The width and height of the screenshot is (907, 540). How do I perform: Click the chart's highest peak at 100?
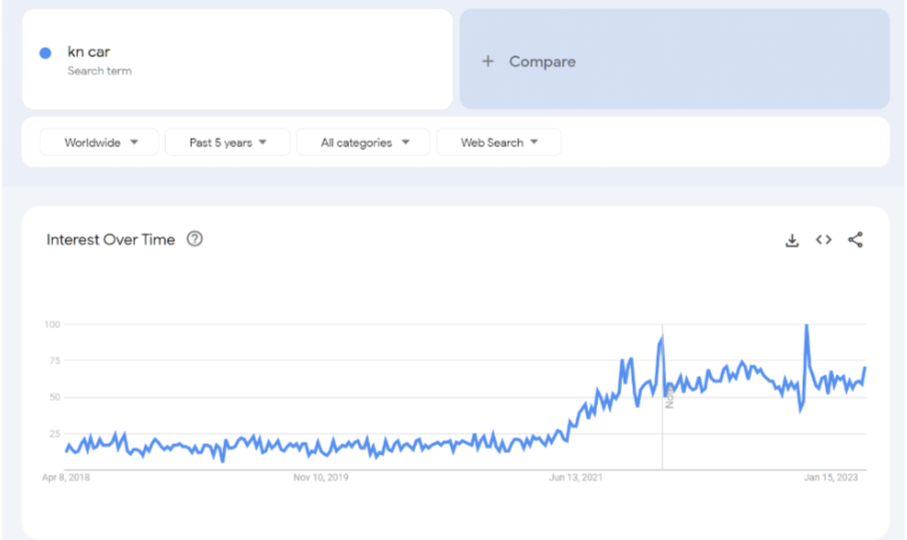[806, 326]
